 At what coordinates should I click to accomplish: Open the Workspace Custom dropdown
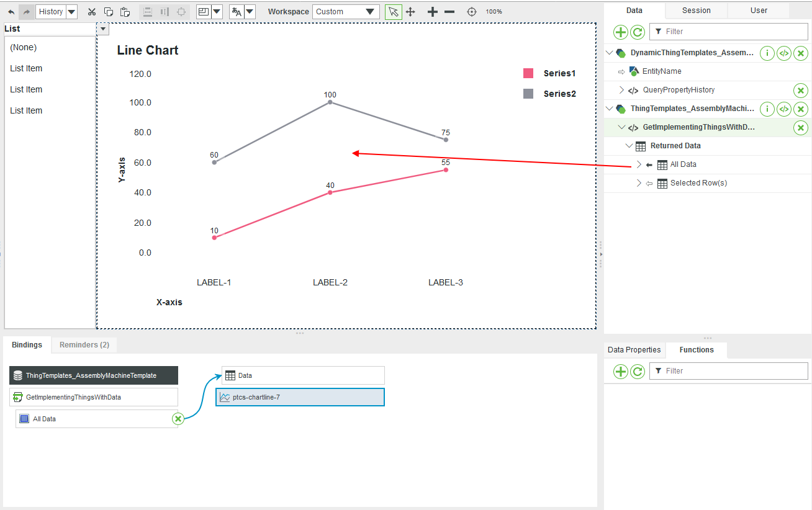coord(346,11)
